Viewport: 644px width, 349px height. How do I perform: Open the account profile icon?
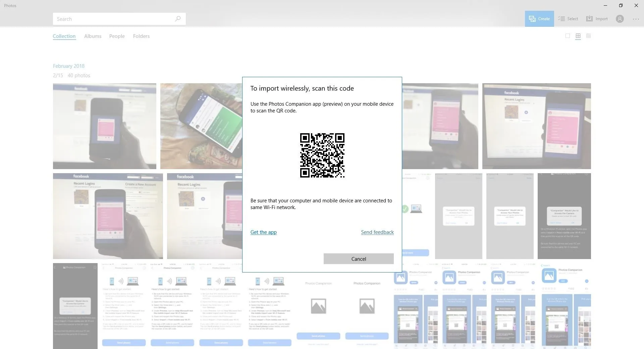pos(620,19)
